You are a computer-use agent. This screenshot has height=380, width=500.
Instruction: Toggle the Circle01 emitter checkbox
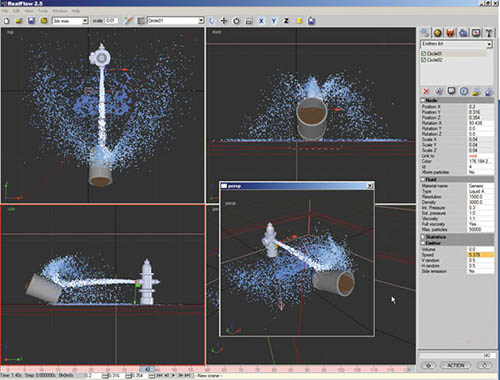424,54
